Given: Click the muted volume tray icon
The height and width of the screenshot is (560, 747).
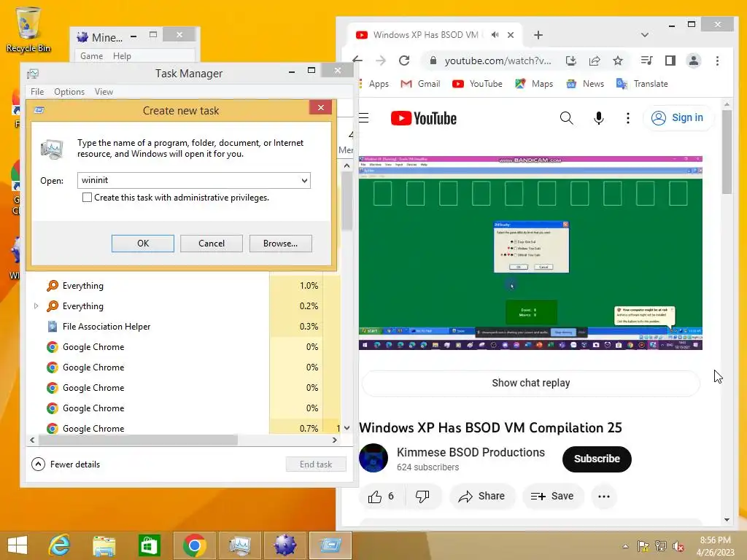Looking at the screenshot, I should point(678,545).
